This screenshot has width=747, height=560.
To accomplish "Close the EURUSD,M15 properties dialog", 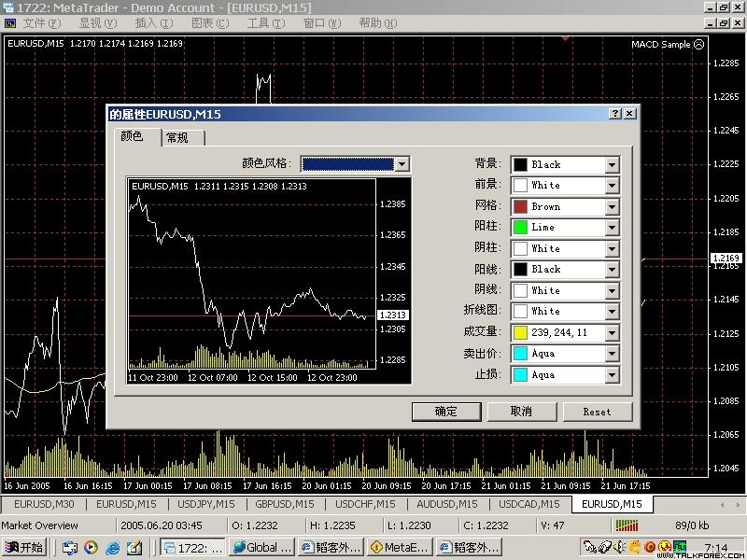I will tap(629, 113).
